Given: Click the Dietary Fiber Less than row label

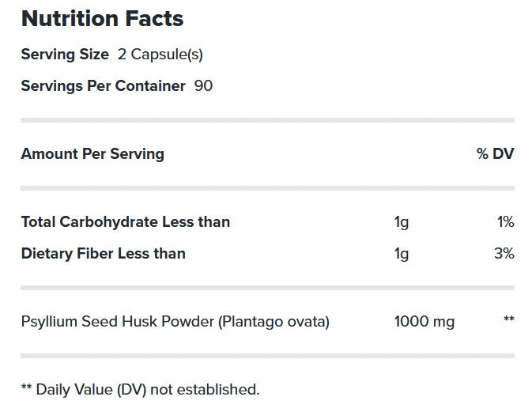Looking at the screenshot, I should pos(104,254).
